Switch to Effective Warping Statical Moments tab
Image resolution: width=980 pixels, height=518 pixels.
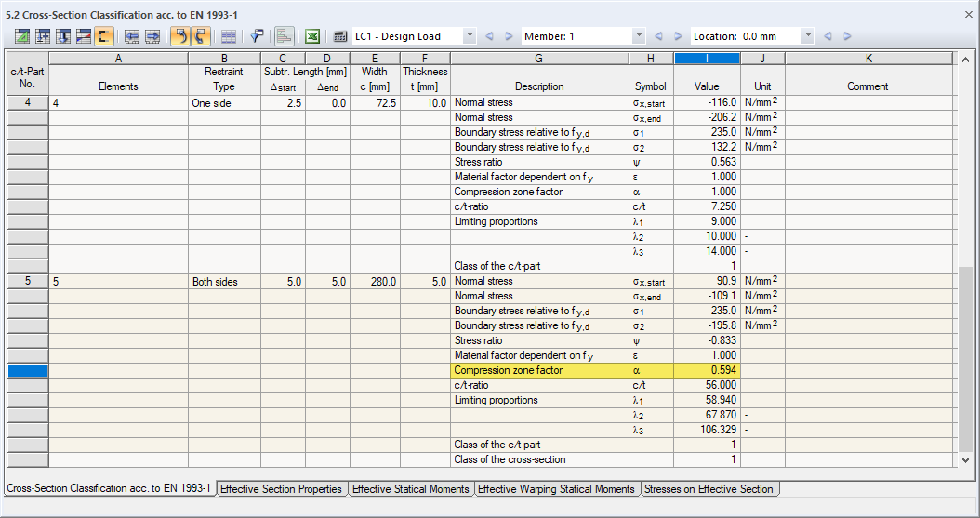pyautogui.click(x=556, y=489)
